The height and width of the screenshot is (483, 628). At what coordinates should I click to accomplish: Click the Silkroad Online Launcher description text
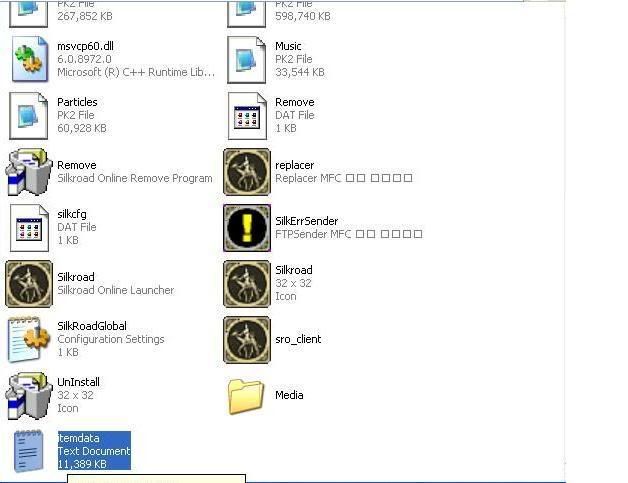[x=116, y=290]
